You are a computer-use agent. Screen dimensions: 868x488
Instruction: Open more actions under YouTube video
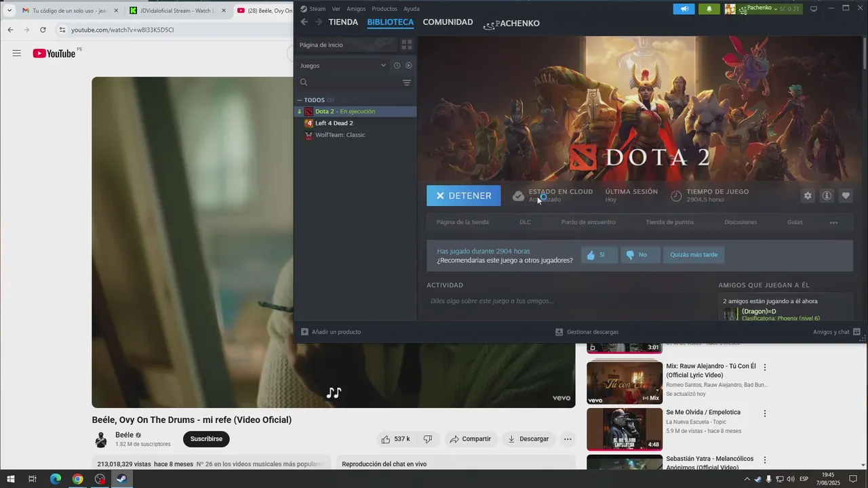(568, 439)
